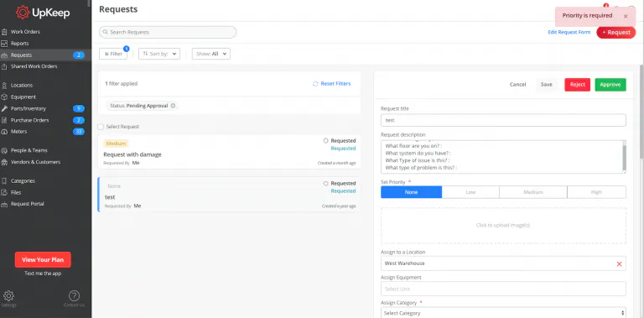Click '1 filter applied' text
The image size is (644, 318).
point(121,84)
